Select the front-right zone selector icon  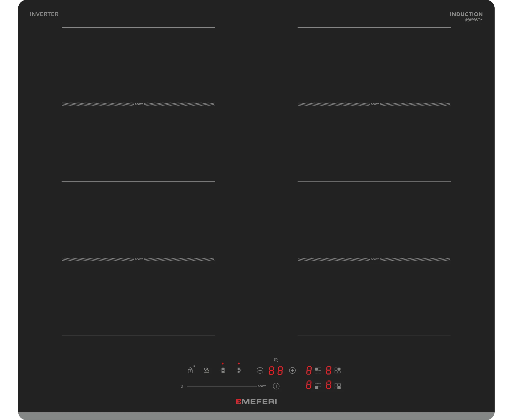click(337, 386)
